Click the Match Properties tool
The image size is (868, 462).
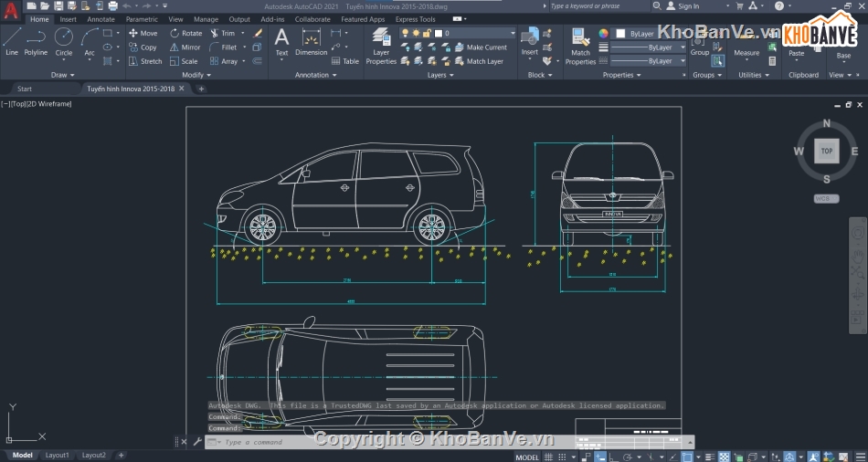580,47
